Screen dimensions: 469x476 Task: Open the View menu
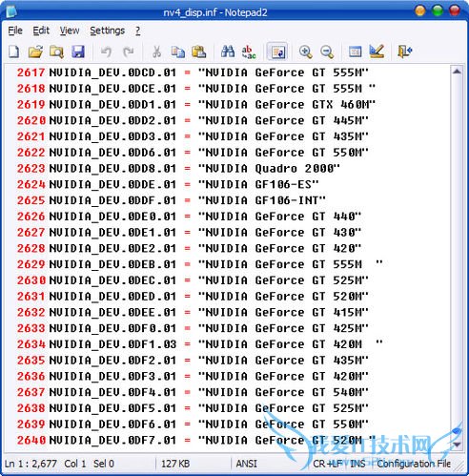pyautogui.click(x=70, y=31)
